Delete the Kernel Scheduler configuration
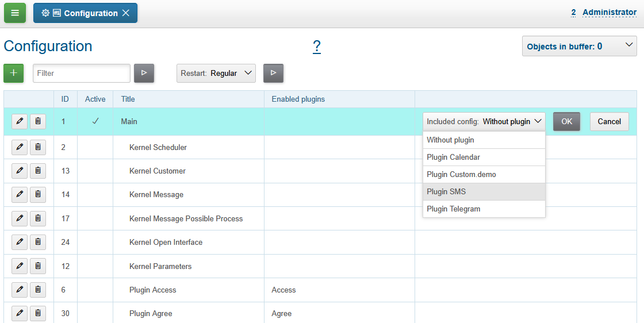Screen dimensions: 644x323 click(38, 147)
